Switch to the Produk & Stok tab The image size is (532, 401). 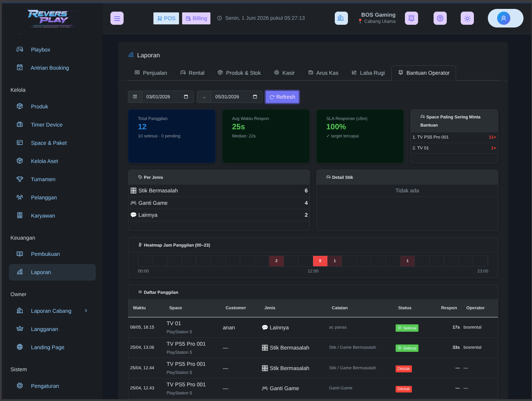[x=239, y=73]
